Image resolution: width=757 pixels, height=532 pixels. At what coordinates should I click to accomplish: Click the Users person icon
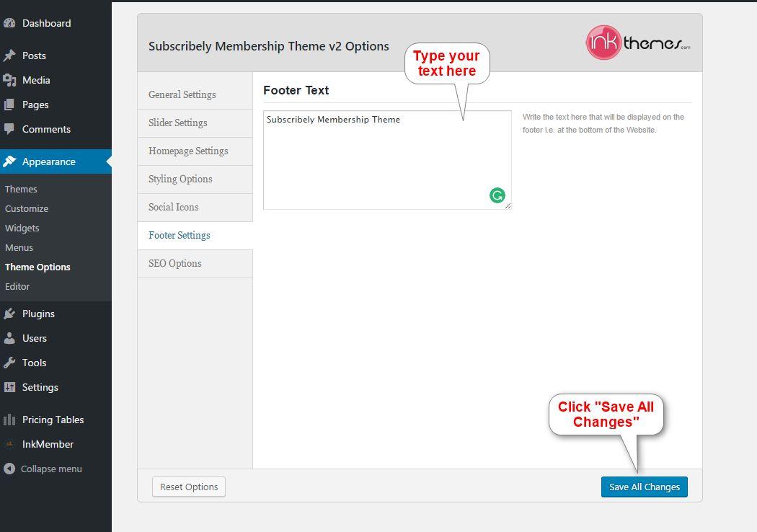tap(9, 338)
